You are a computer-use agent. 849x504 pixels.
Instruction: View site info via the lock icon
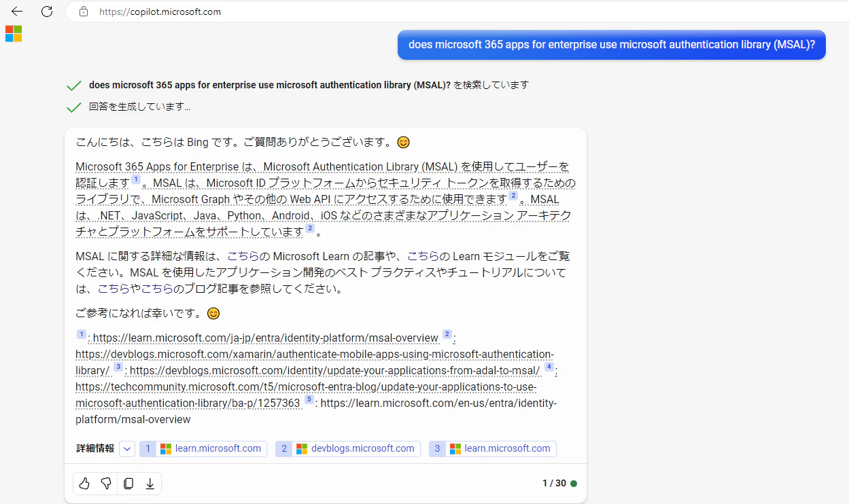click(x=84, y=12)
